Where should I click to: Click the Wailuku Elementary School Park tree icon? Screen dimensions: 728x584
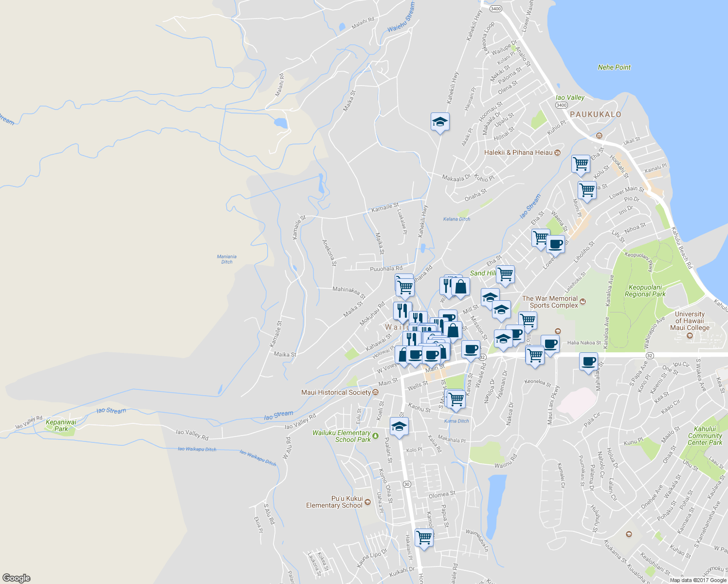[376, 435]
